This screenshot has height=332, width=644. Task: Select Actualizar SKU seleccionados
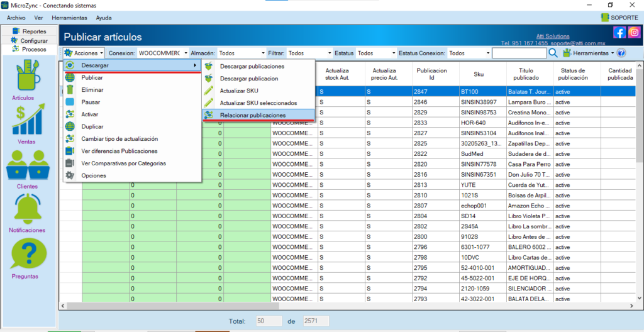[x=258, y=103]
